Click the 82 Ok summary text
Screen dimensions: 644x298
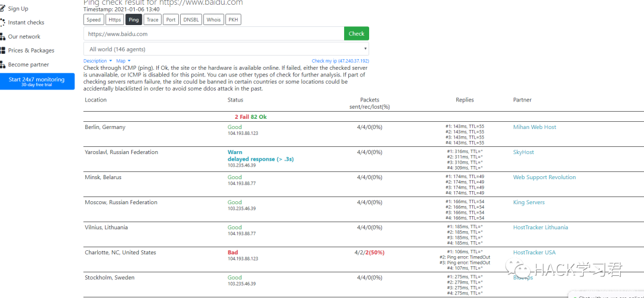click(x=259, y=117)
